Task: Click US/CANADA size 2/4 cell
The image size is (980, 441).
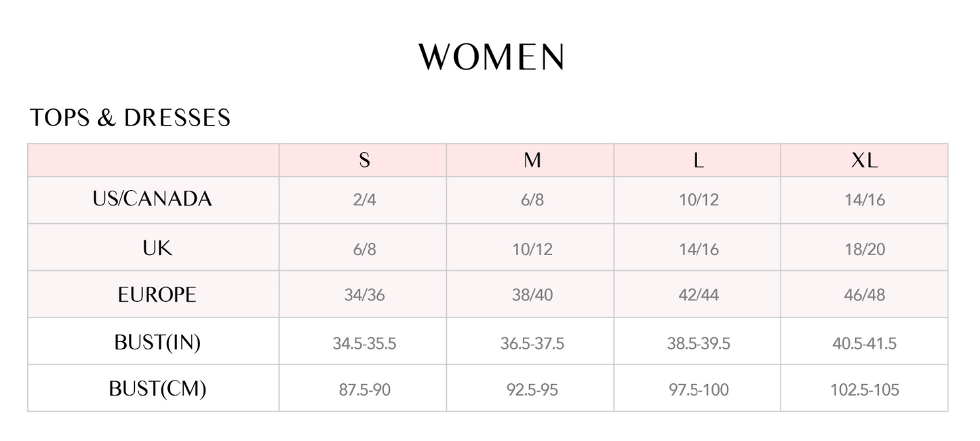Action: pyautogui.click(x=364, y=201)
